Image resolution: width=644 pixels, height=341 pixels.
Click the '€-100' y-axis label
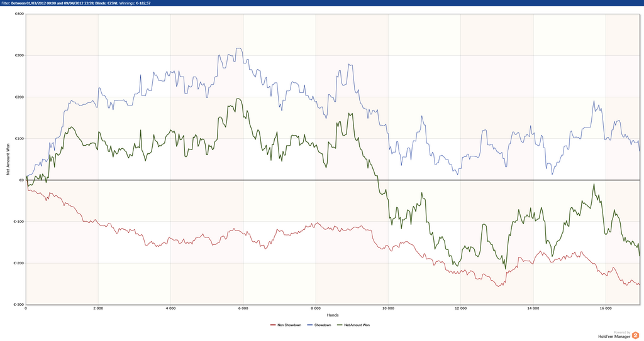coord(19,222)
